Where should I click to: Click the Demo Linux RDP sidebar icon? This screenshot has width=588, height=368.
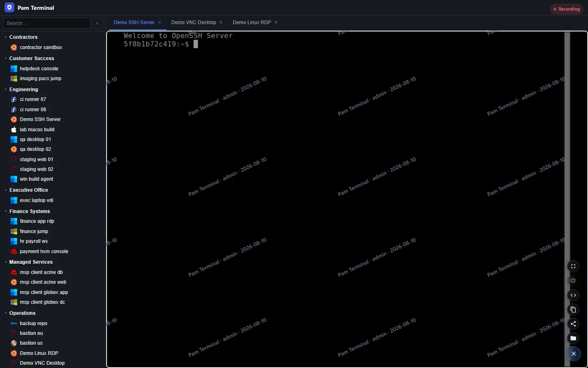pyautogui.click(x=14, y=353)
